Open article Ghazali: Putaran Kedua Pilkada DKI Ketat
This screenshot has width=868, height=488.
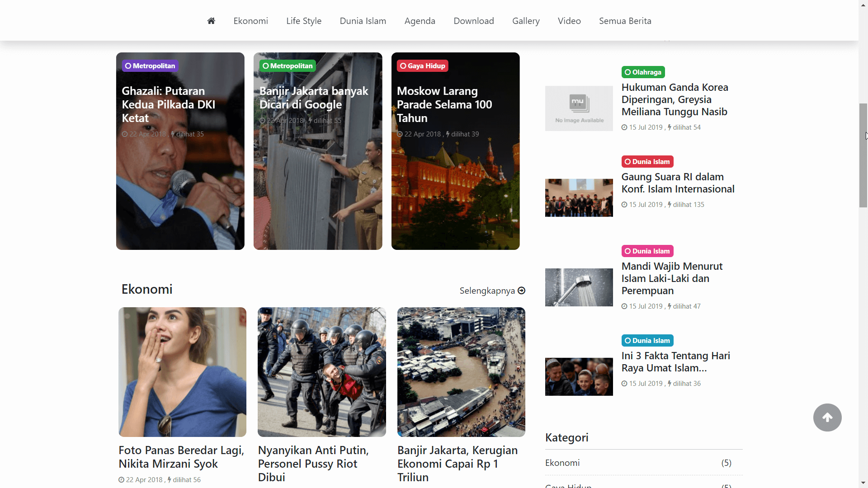pos(169,104)
